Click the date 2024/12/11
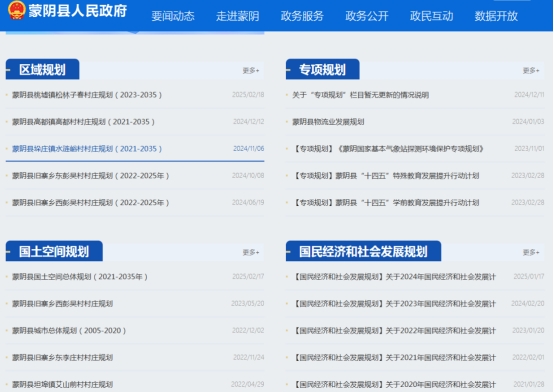 pyautogui.click(x=529, y=95)
